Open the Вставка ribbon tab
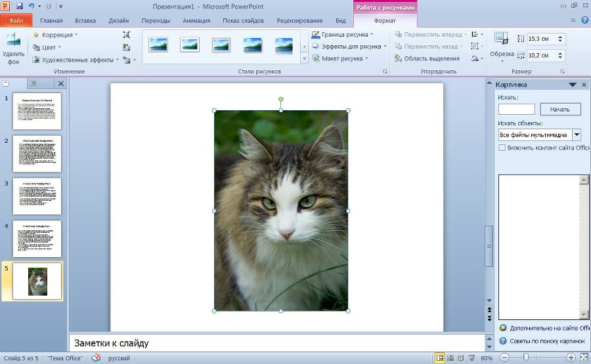591x364 pixels. click(85, 20)
